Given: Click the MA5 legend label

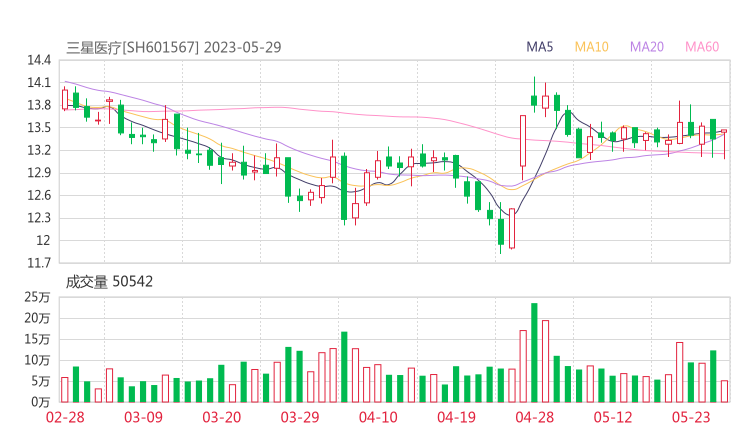Looking at the screenshot, I should [539, 47].
